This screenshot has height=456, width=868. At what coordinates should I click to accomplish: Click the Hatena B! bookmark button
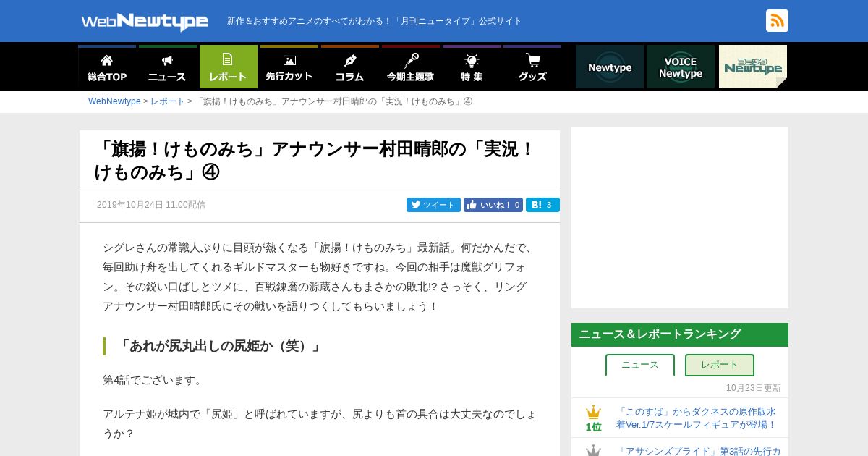click(542, 205)
